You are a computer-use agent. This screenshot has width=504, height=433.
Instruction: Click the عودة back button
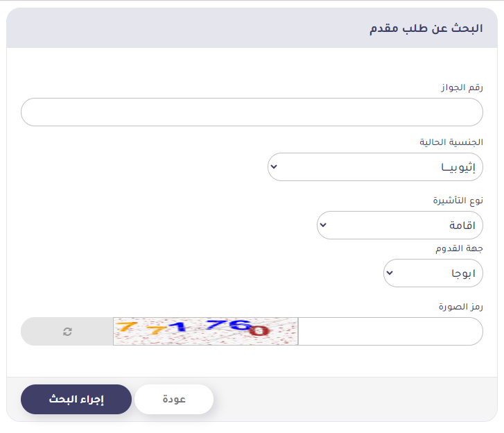[174, 400]
